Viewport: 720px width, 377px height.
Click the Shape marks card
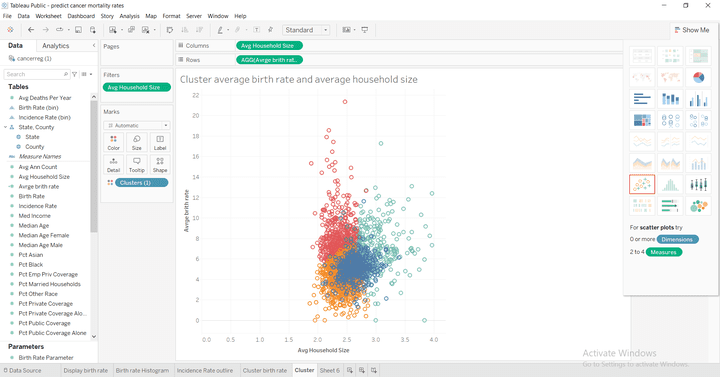coord(160,164)
